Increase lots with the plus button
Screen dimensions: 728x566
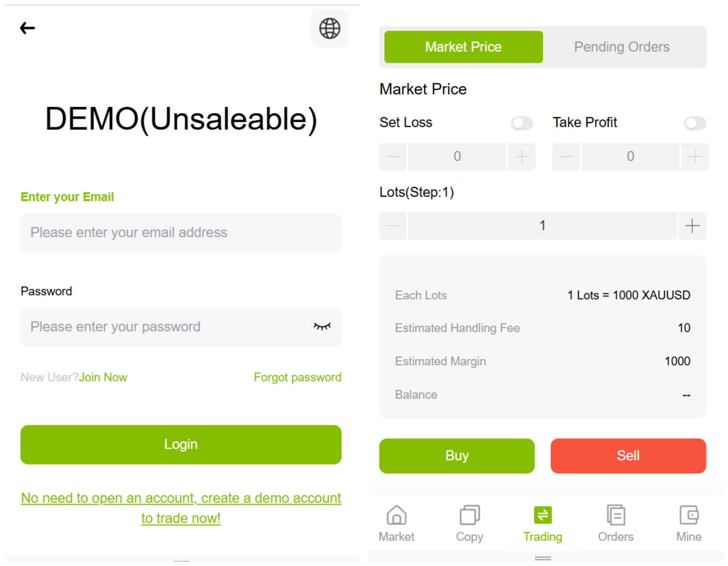click(x=692, y=226)
